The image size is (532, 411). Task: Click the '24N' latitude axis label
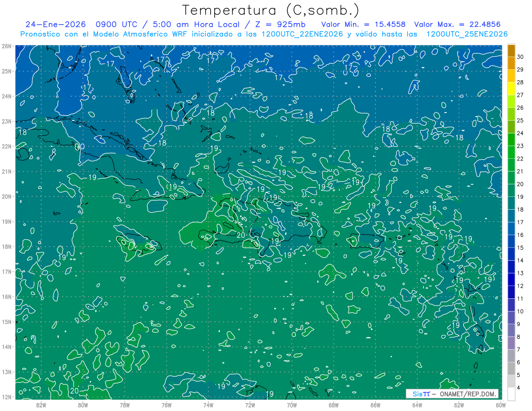7,96
